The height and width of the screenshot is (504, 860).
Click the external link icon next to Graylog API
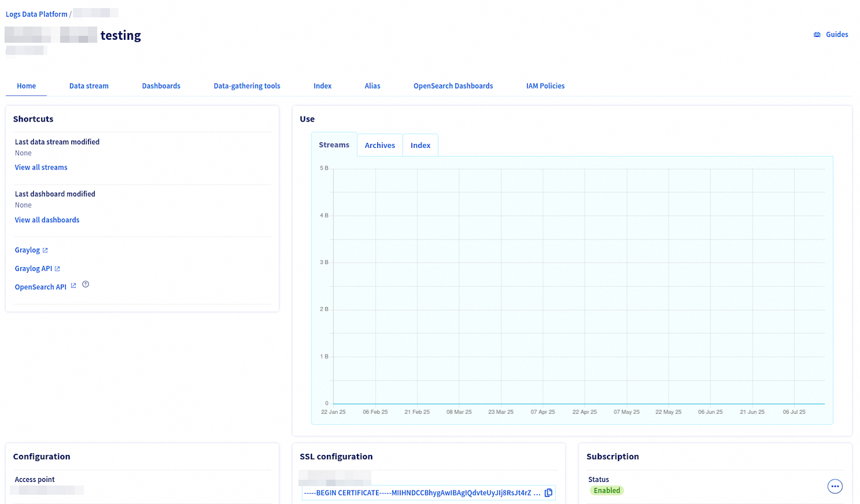(x=57, y=269)
